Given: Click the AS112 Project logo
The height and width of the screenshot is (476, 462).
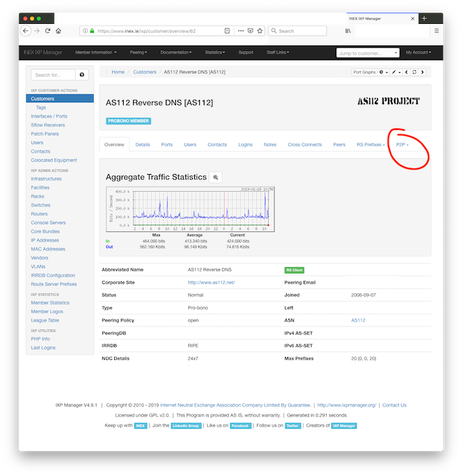Looking at the screenshot, I should [389, 101].
